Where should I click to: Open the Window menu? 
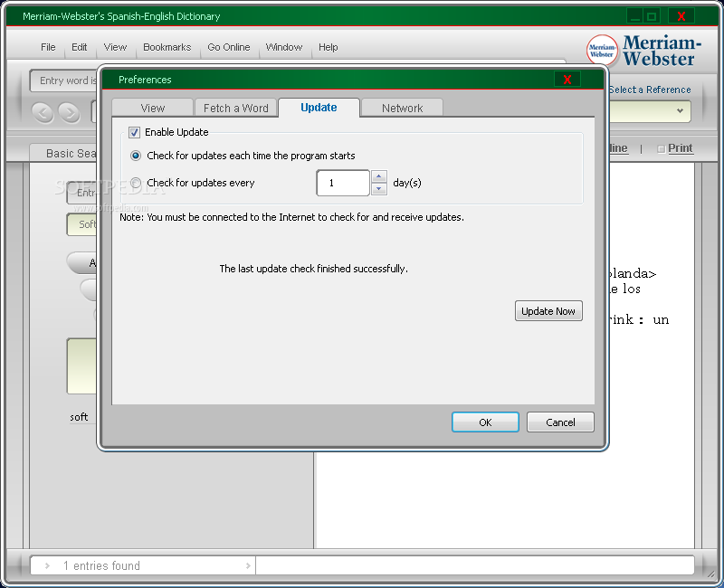(x=283, y=47)
